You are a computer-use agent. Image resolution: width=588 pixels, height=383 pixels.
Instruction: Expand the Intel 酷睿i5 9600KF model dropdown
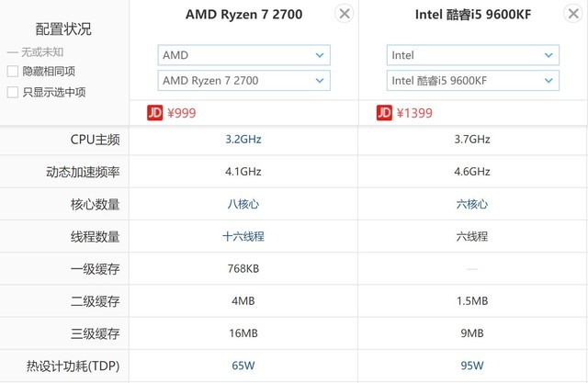click(x=471, y=81)
